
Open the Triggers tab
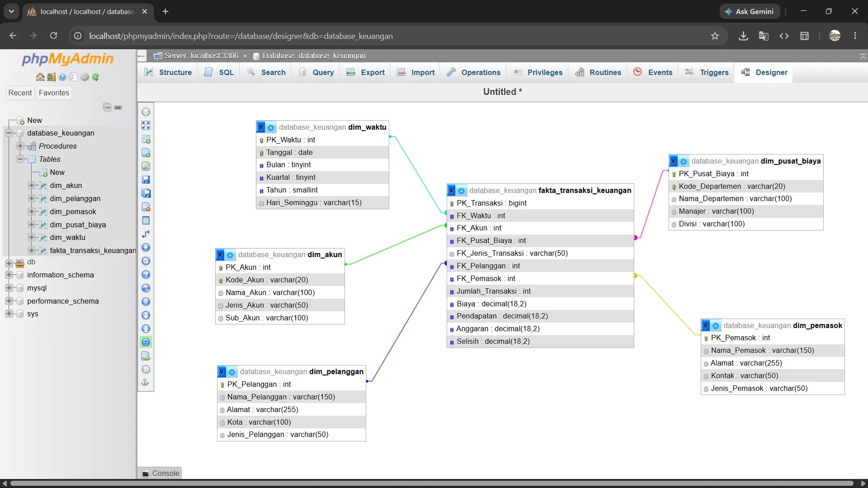click(x=707, y=72)
